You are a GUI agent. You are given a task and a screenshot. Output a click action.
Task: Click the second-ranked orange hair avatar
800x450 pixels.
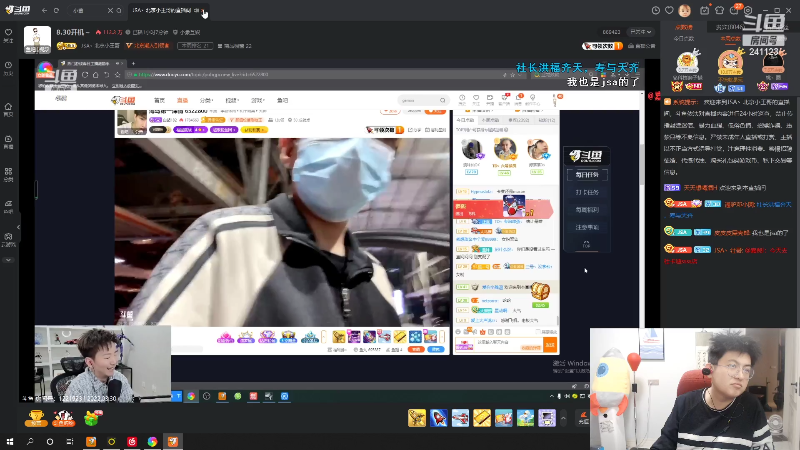click(730, 62)
